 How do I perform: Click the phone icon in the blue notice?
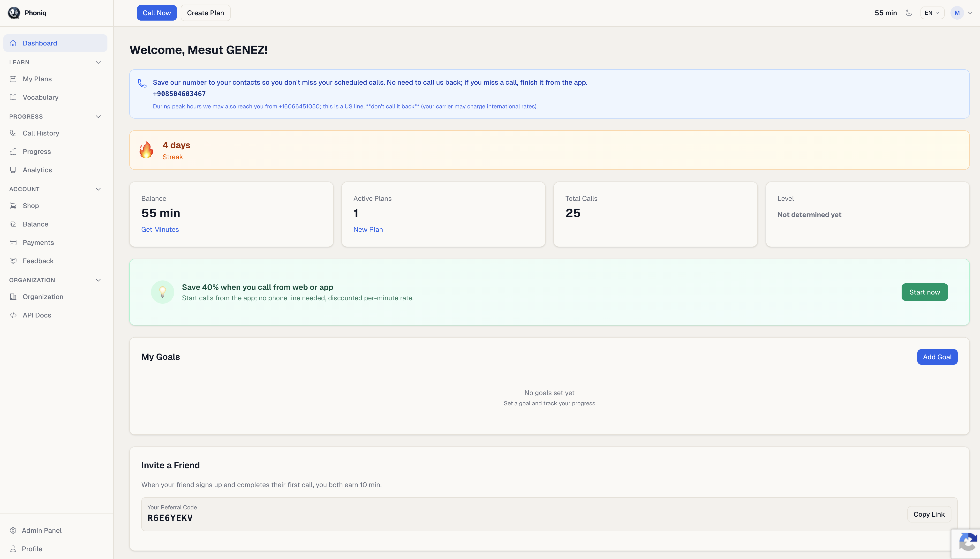click(x=142, y=83)
